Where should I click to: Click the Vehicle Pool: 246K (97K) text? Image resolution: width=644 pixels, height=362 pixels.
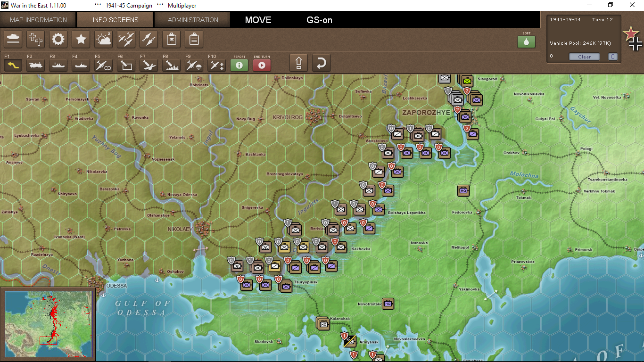point(580,43)
